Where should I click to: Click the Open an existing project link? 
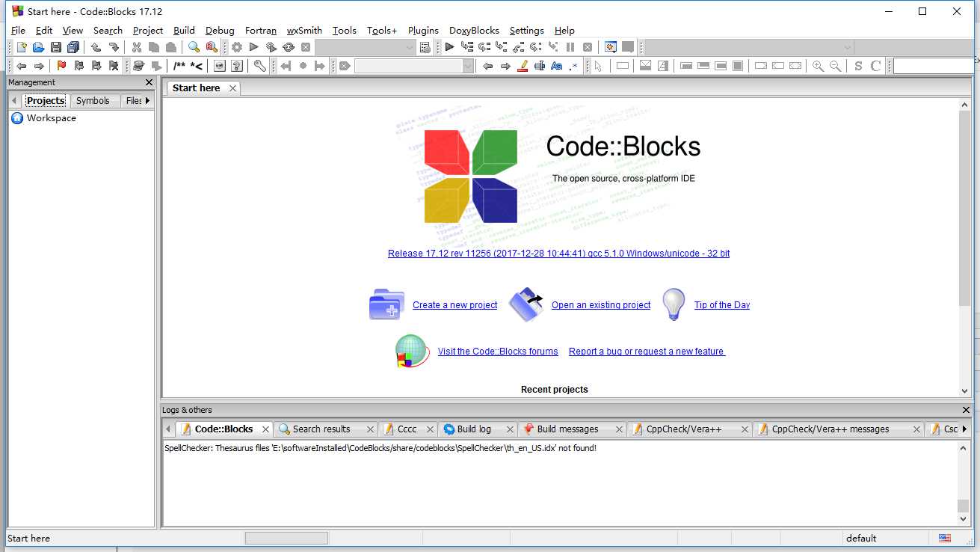[x=601, y=305]
